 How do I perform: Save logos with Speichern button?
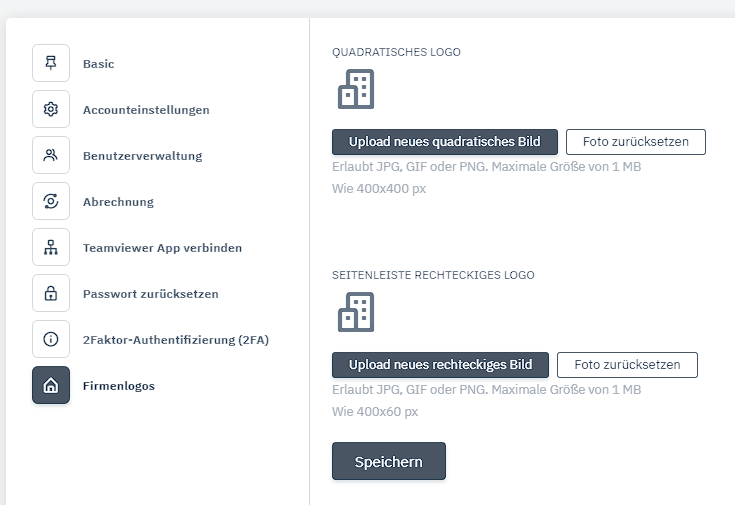(x=388, y=462)
